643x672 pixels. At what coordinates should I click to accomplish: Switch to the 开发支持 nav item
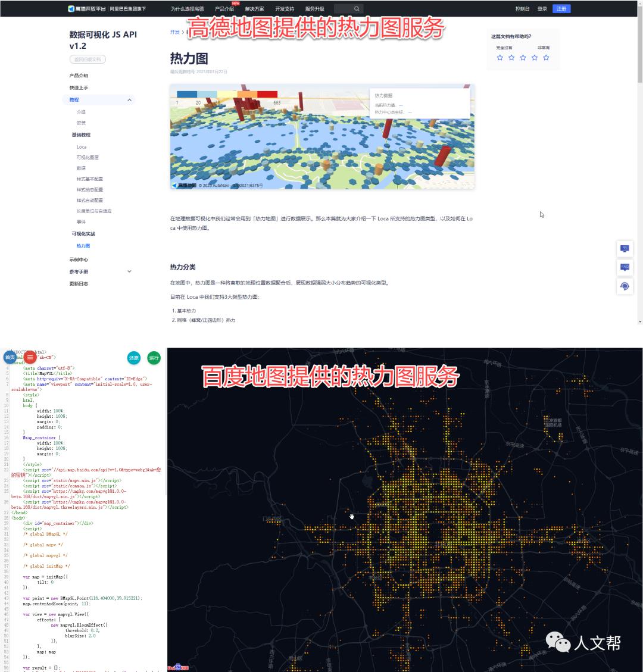click(x=285, y=9)
